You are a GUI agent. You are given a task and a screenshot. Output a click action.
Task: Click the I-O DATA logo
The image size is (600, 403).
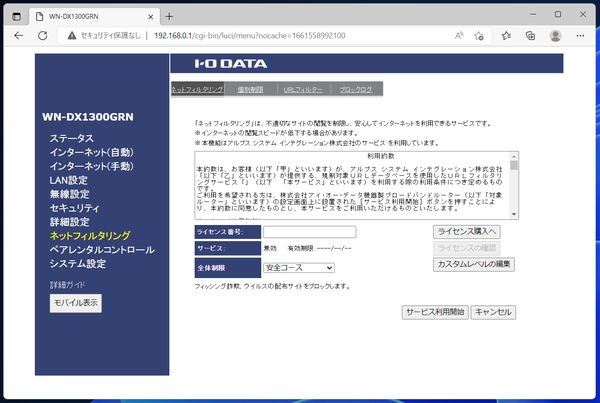tap(231, 64)
